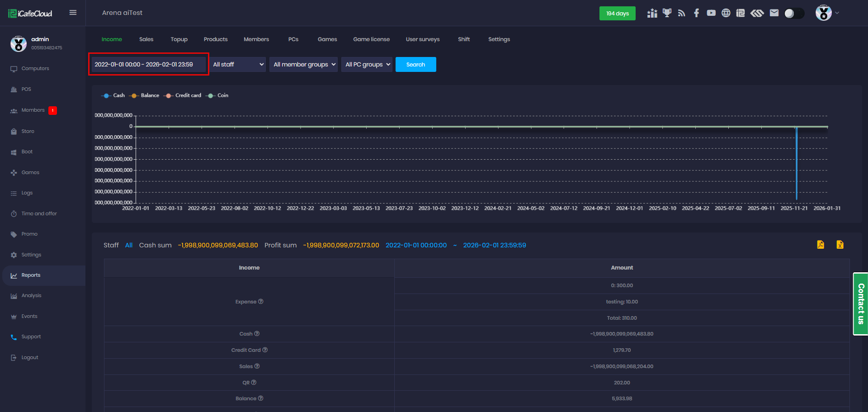The height and width of the screenshot is (412, 868).
Task: Hide Credit card series in legend
Action: (x=183, y=95)
